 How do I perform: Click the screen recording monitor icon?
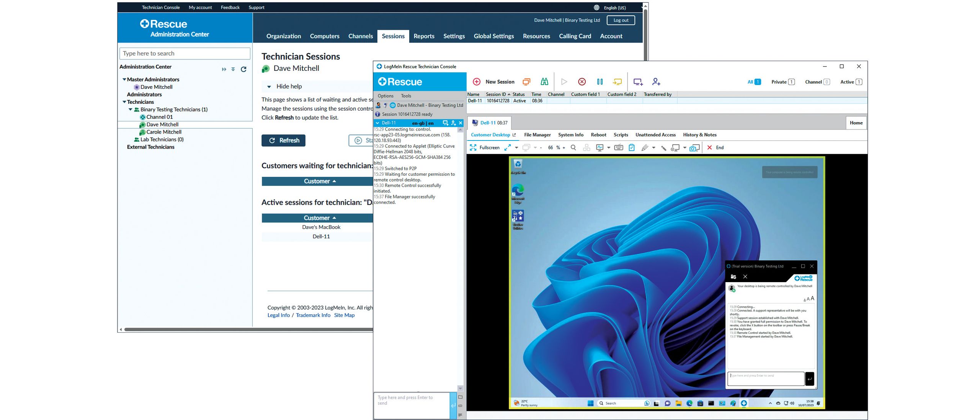click(675, 147)
